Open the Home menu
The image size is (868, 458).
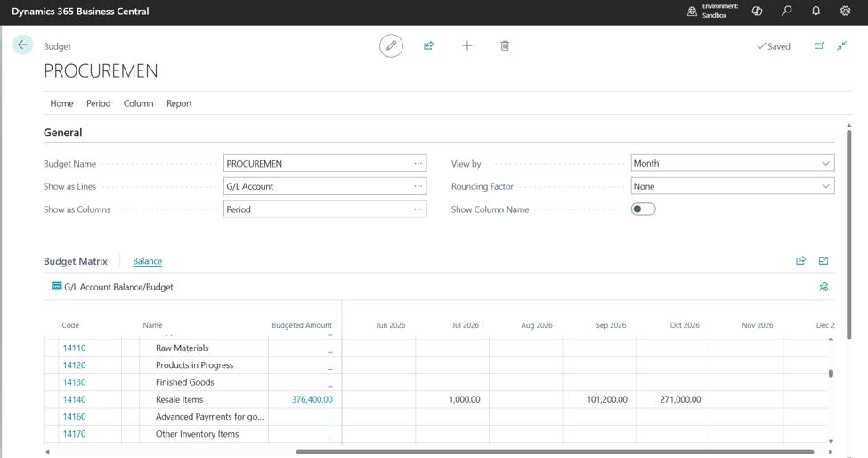[61, 103]
